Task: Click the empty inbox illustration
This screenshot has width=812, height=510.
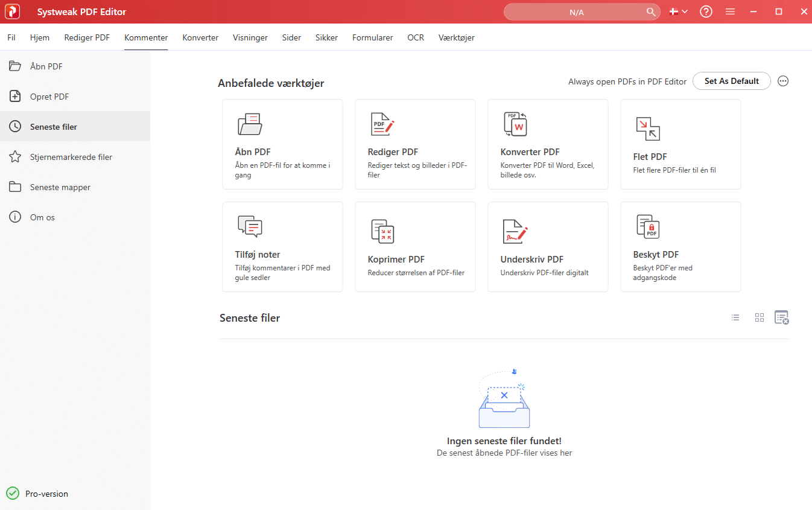Action: click(x=504, y=398)
